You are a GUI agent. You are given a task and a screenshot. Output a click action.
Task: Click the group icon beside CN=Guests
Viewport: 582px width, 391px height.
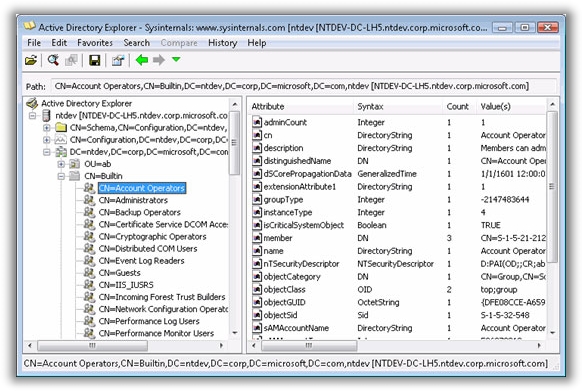point(89,273)
